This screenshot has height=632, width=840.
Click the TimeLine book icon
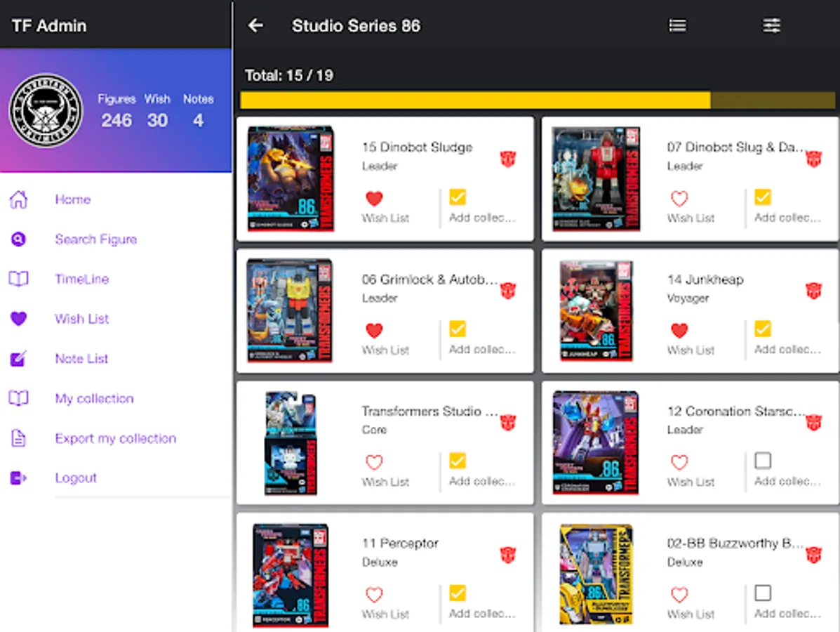pos(18,279)
